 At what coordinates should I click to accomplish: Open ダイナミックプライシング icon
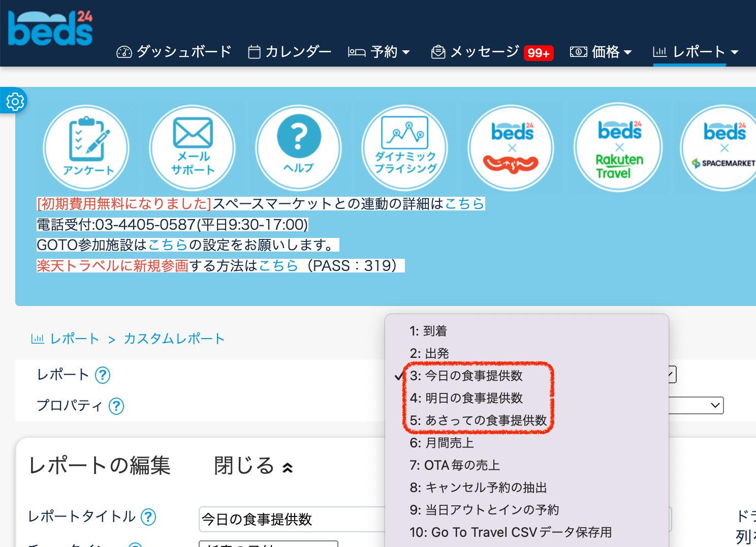pyautogui.click(x=405, y=148)
